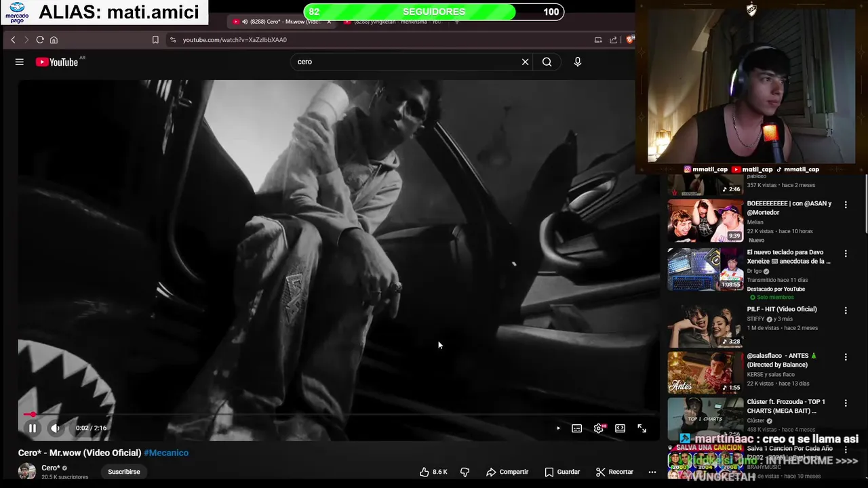Click the Instagram mmatii_cap handle

tap(705, 169)
